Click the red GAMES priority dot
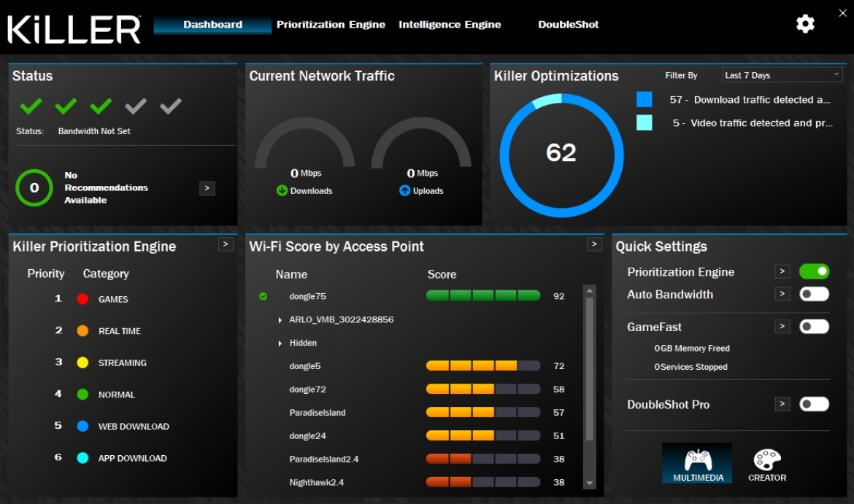The height and width of the screenshot is (504, 854). [x=82, y=299]
